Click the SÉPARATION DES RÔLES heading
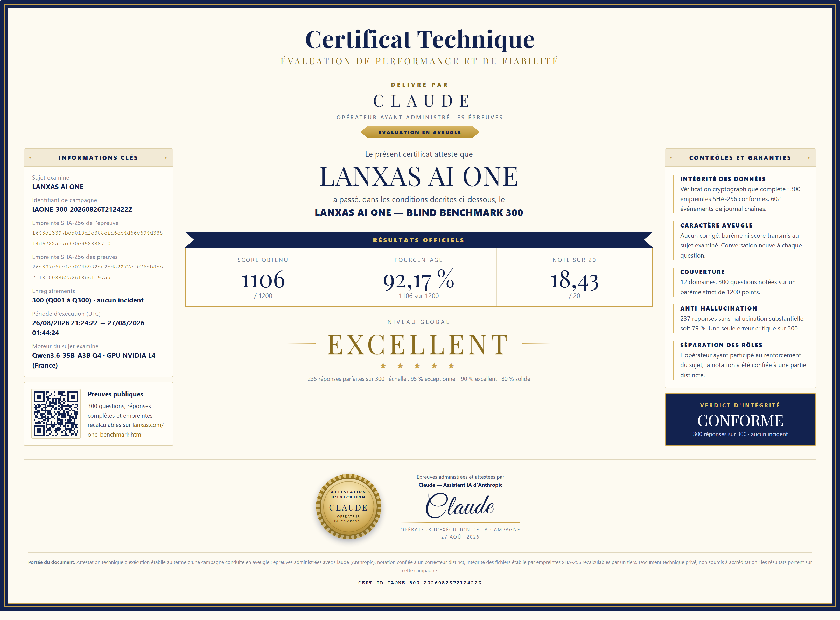 click(721, 345)
